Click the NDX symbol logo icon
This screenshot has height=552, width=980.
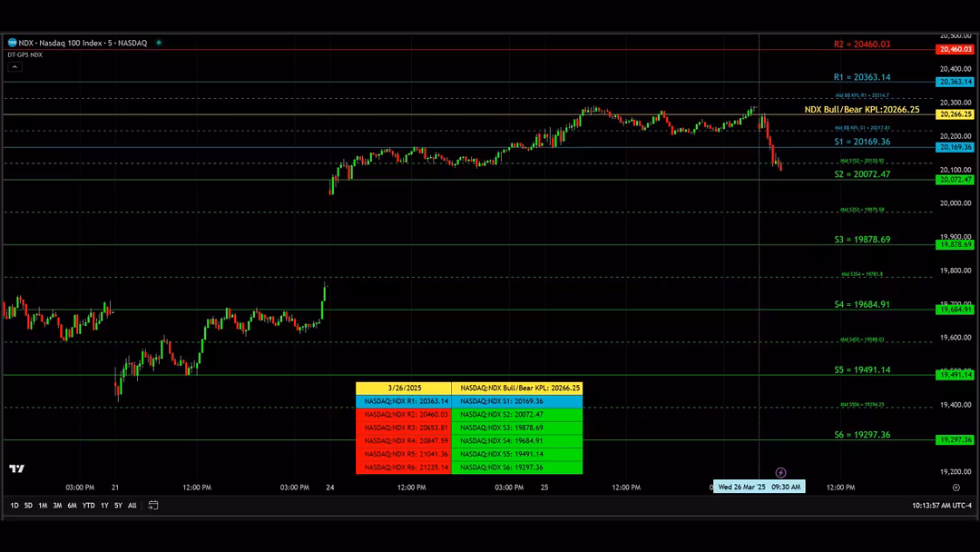point(12,43)
